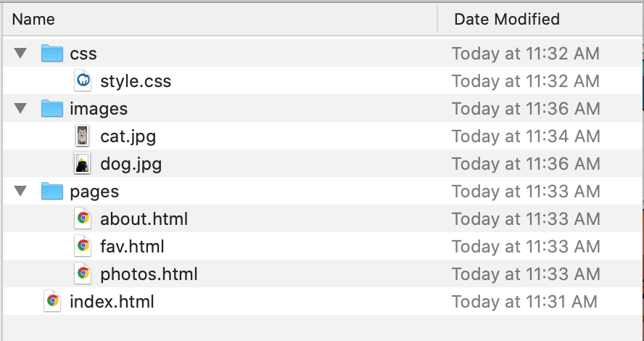The width and height of the screenshot is (644, 341).
Task: Click the fav.html Chrome file icon
Action: click(x=83, y=246)
